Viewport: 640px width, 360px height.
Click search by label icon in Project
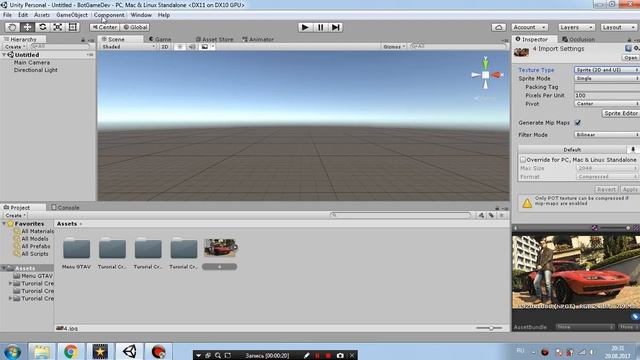pos(491,215)
